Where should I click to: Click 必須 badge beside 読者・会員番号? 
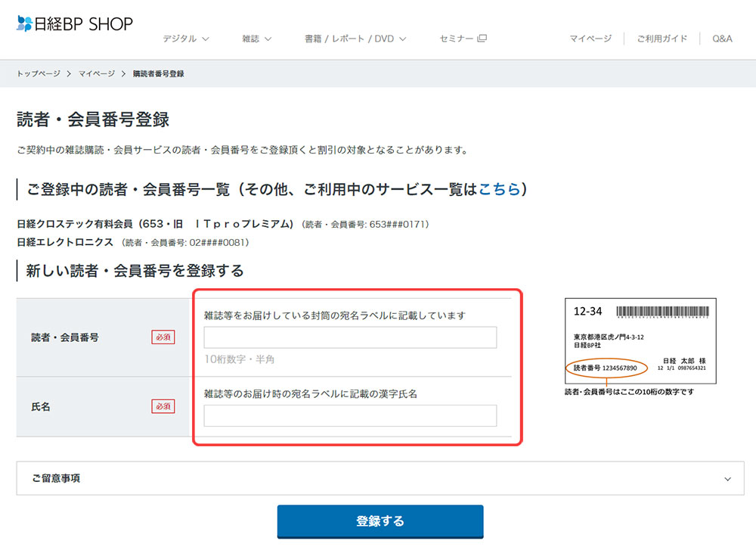(x=163, y=337)
